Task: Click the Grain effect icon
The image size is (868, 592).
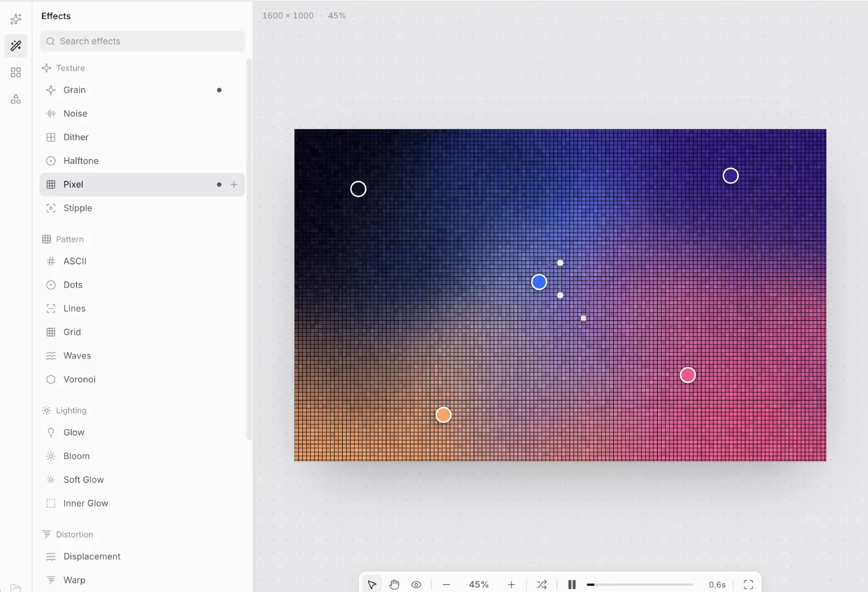Action: [x=51, y=90]
